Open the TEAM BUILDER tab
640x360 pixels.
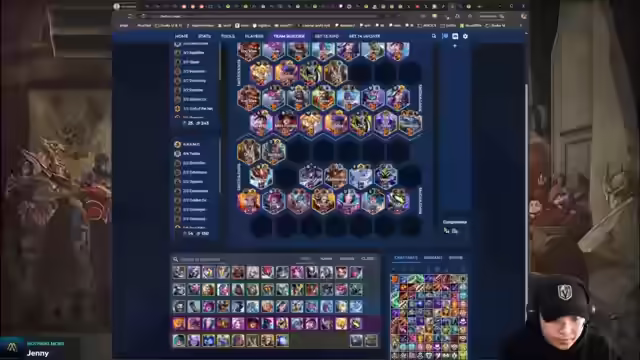pos(289,36)
